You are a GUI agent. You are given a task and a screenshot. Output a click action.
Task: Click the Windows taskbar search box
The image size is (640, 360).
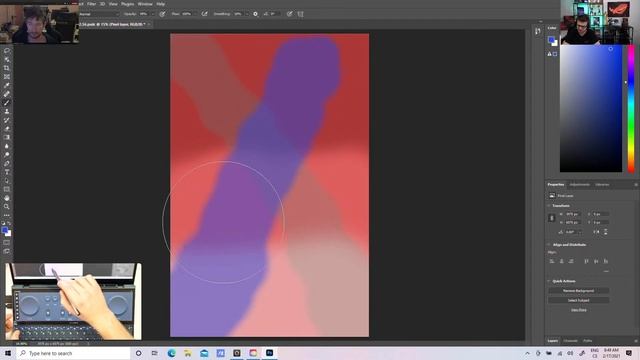tap(73, 353)
